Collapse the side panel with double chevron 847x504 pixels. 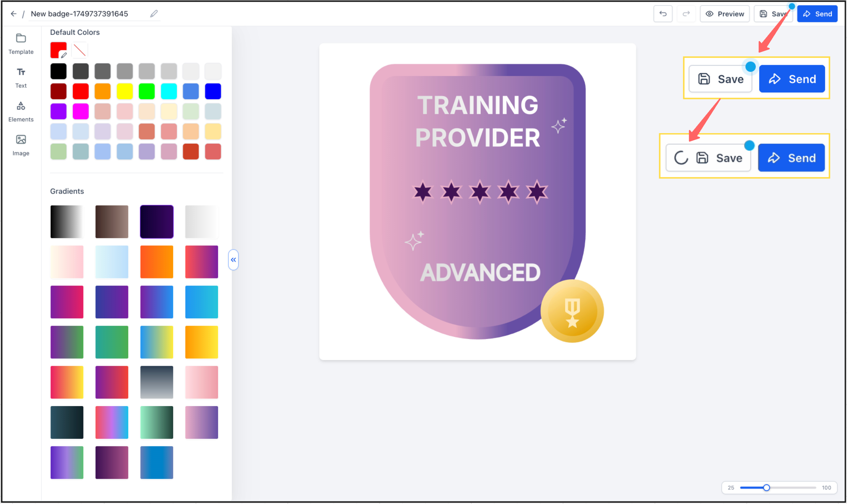pyautogui.click(x=233, y=260)
